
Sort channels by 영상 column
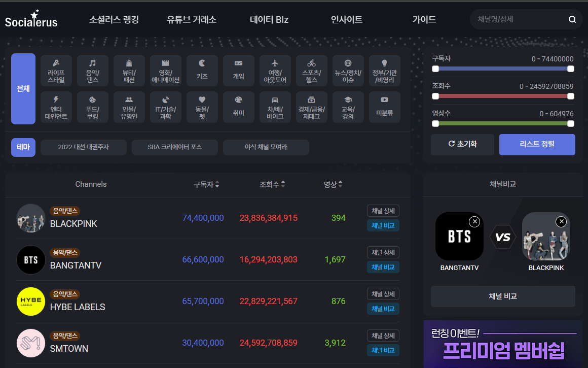pyautogui.click(x=333, y=184)
